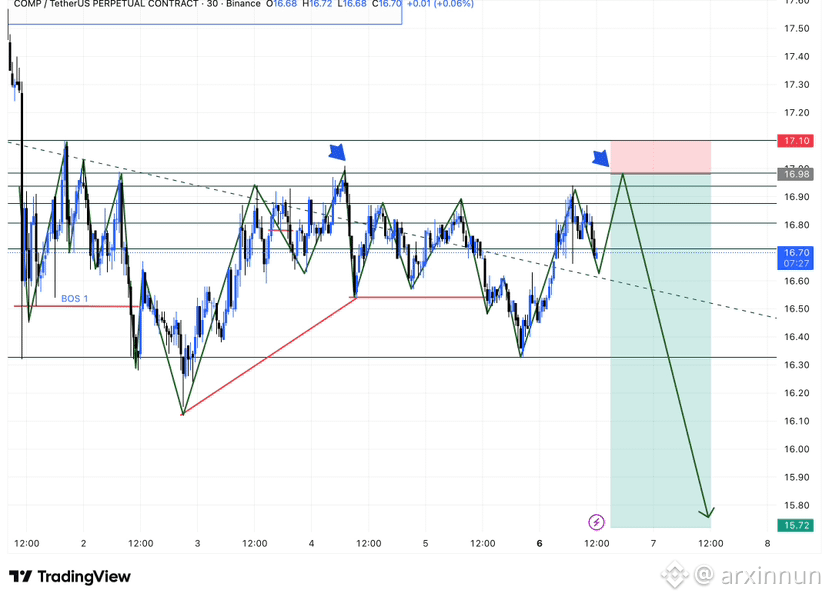The image size is (829, 600).
Task: Click 17.30 on the price axis
Action: [796, 85]
